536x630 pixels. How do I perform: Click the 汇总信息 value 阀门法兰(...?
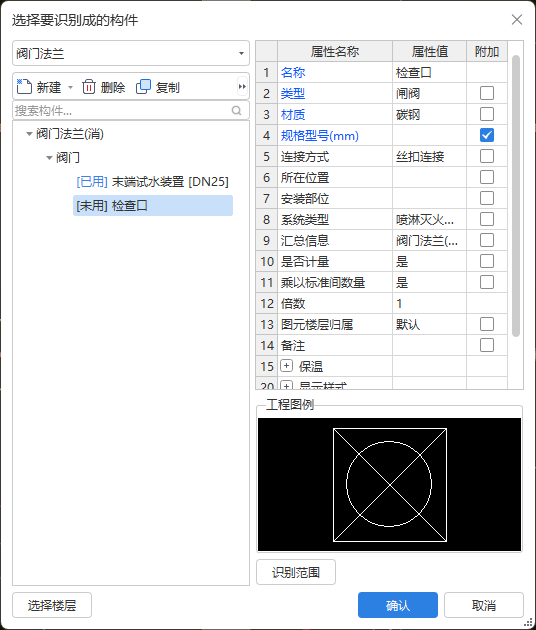429,240
